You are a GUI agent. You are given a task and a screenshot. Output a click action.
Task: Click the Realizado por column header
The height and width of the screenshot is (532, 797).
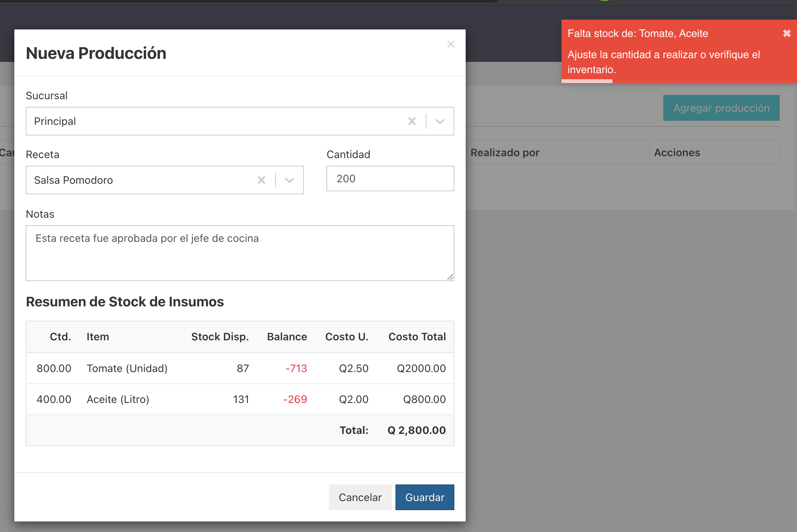click(505, 152)
